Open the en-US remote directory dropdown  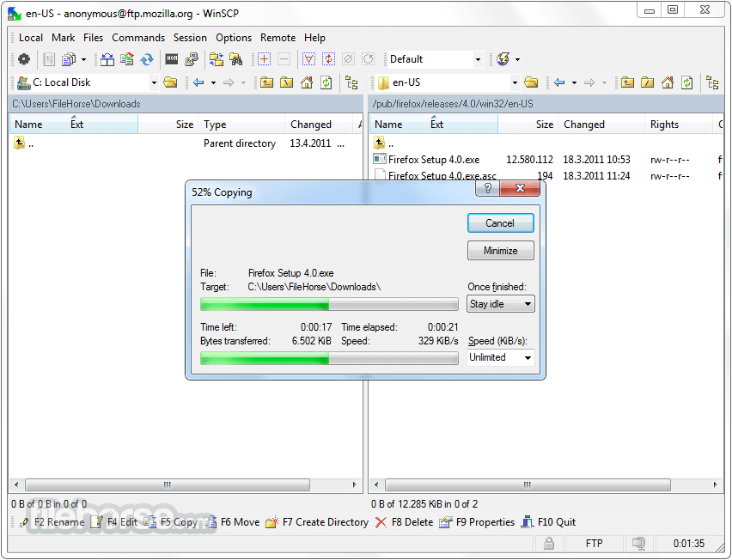[515, 83]
